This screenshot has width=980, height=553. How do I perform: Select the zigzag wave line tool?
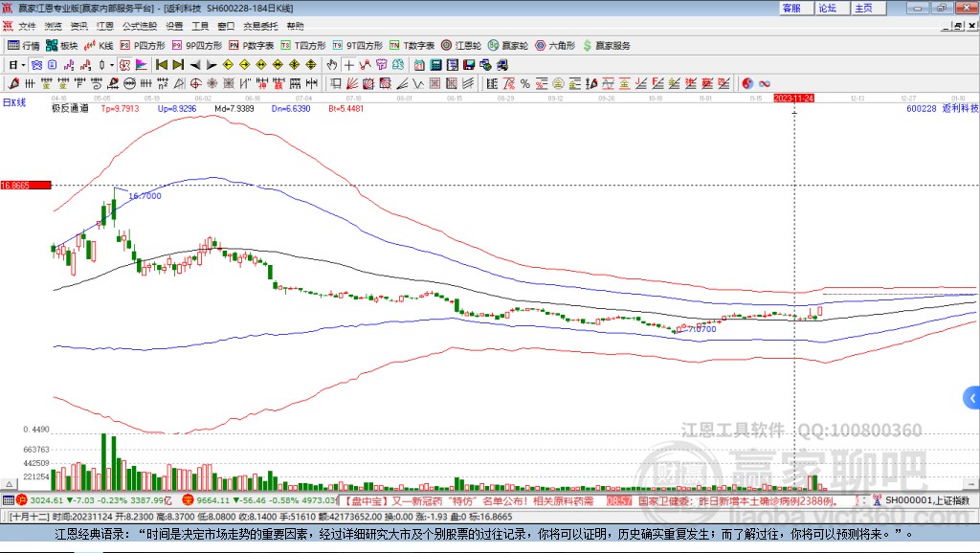point(418,84)
